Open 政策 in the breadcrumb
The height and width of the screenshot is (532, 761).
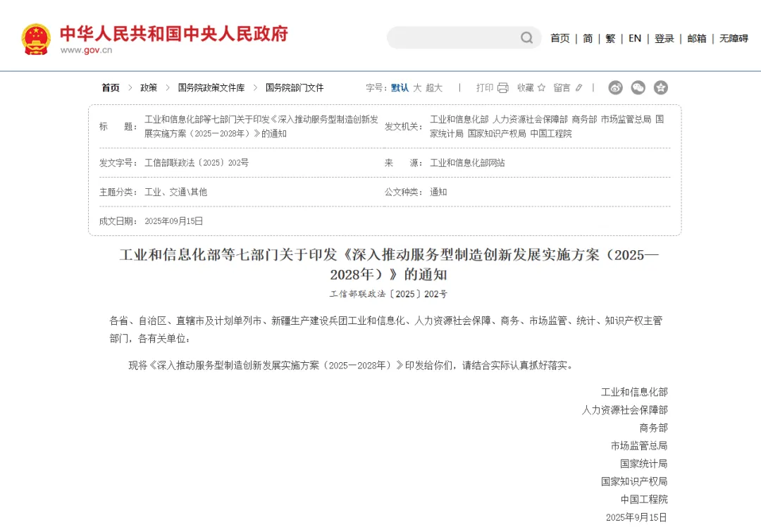149,88
